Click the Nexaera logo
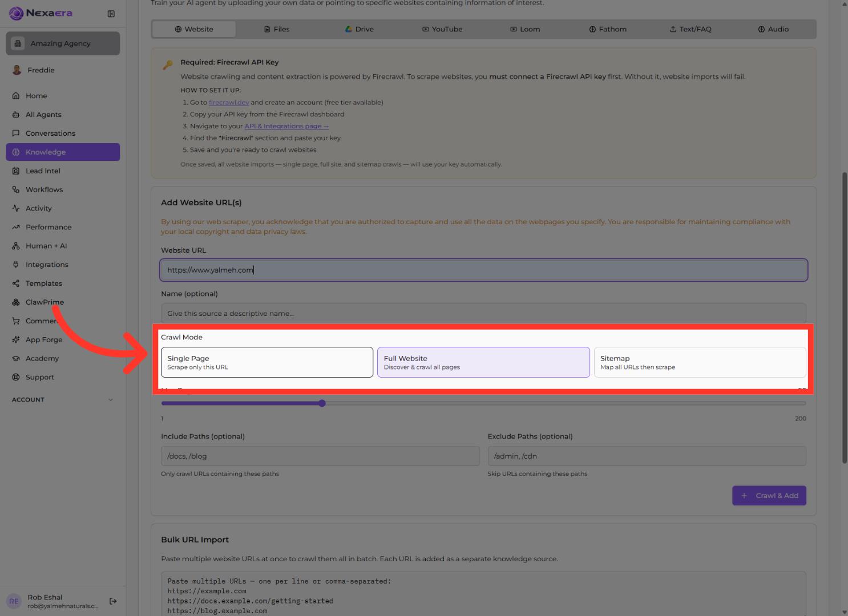The image size is (848, 616). click(x=41, y=13)
